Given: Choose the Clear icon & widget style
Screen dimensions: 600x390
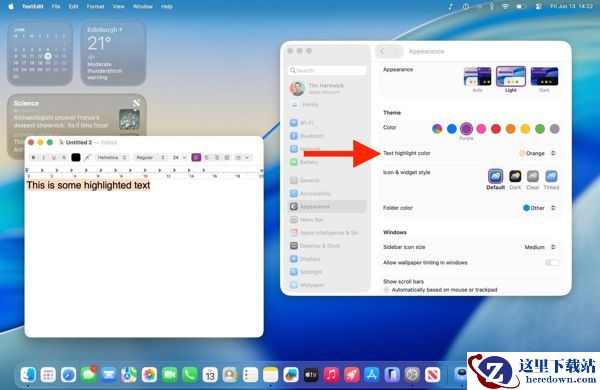Looking at the screenshot, I should 533,180.
